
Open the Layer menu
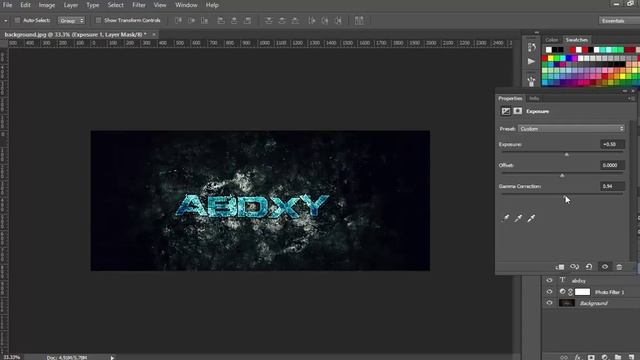click(71, 5)
